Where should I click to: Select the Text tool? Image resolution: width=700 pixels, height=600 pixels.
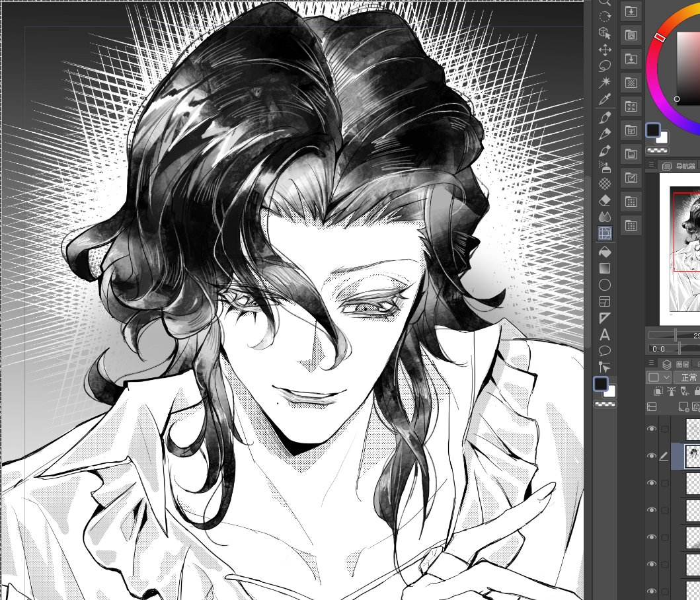click(x=604, y=334)
